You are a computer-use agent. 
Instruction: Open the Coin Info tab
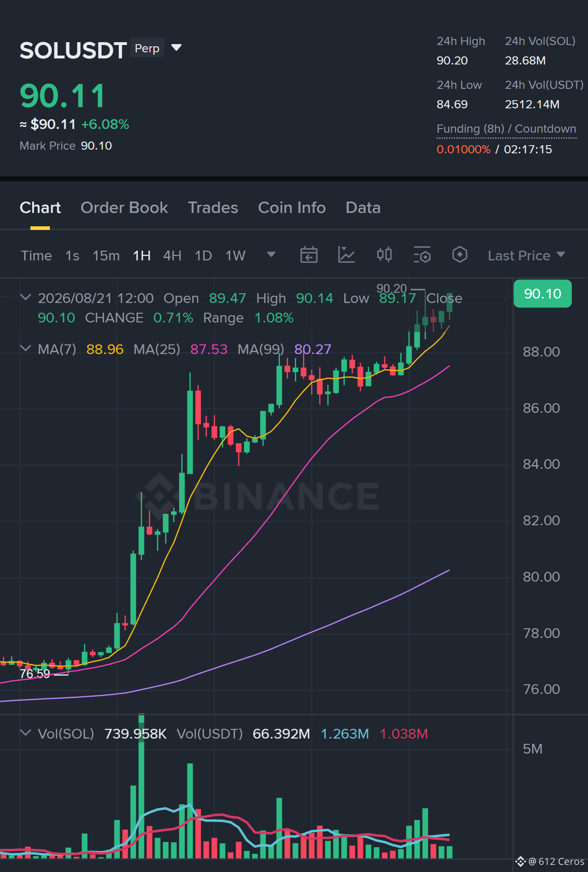coord(292,208)
